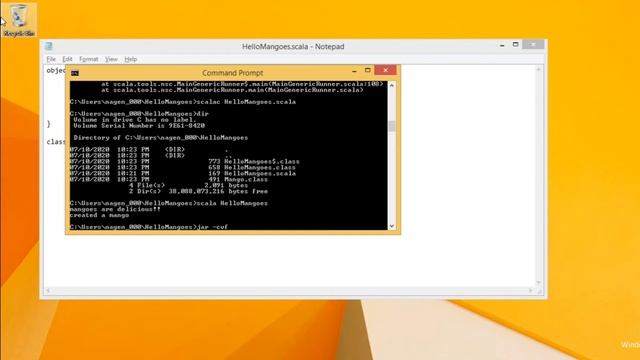640x360 pixels.
Task: Click Command Prompt scrollbar down arrow
Action: click(392, 226)
